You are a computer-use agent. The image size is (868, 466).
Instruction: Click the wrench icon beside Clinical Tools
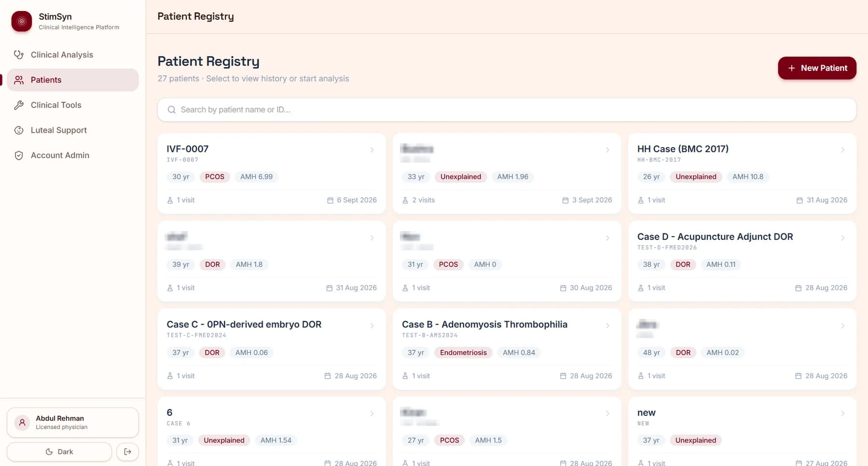point(19,105)
